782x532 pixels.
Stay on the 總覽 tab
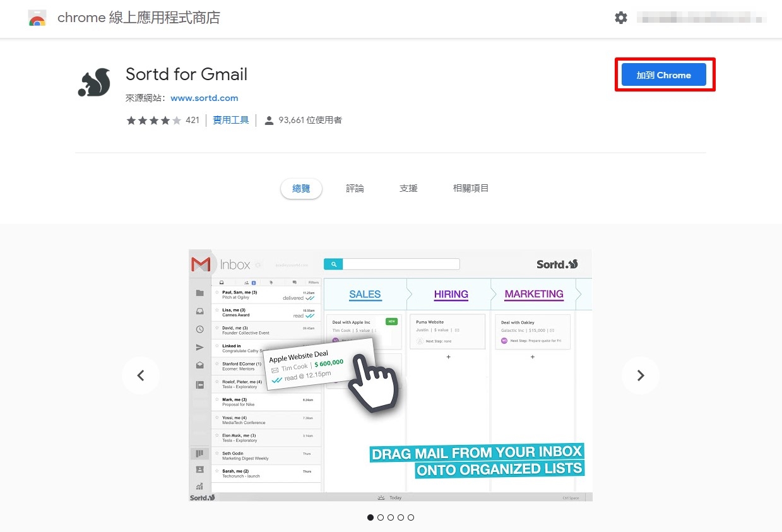click(x=301, y=187)
